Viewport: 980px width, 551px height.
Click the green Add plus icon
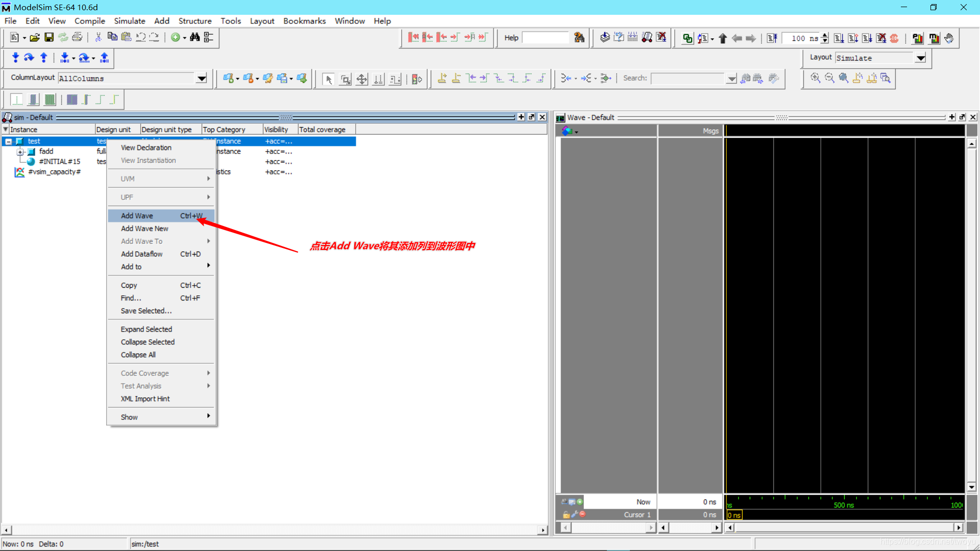[x=176, y=37]
